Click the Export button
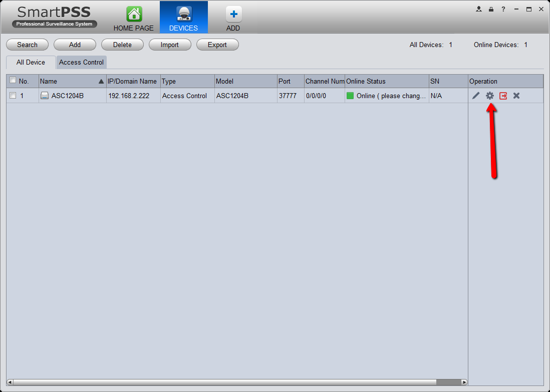550x392 pixels. [x=217, y=45]
